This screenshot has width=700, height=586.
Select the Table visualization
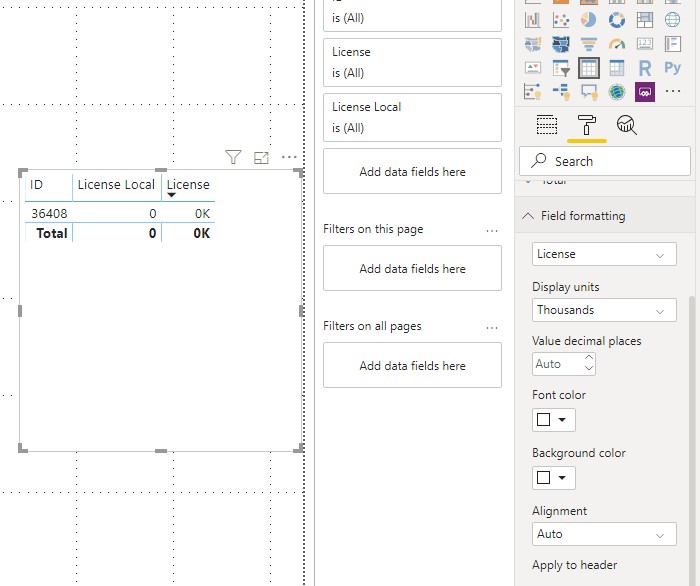[x=588, y=68]
